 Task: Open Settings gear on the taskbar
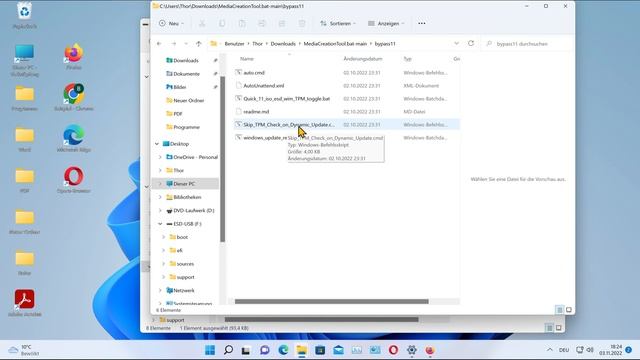[x=411, y=350]
